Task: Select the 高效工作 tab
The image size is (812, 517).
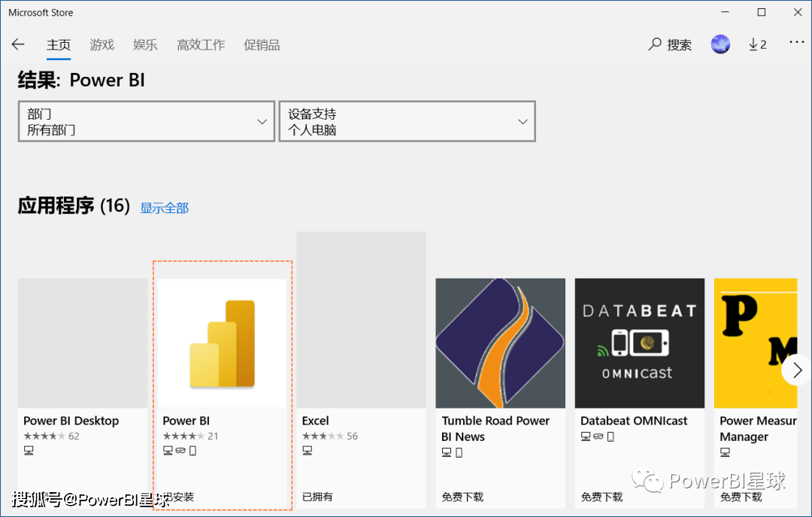Action: click(x=200, y=44)
